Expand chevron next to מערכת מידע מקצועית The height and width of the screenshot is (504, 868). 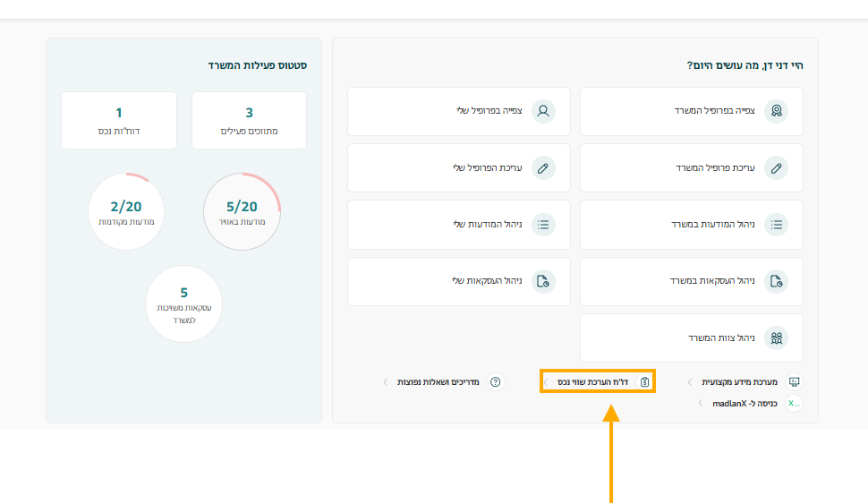point(689,382)
